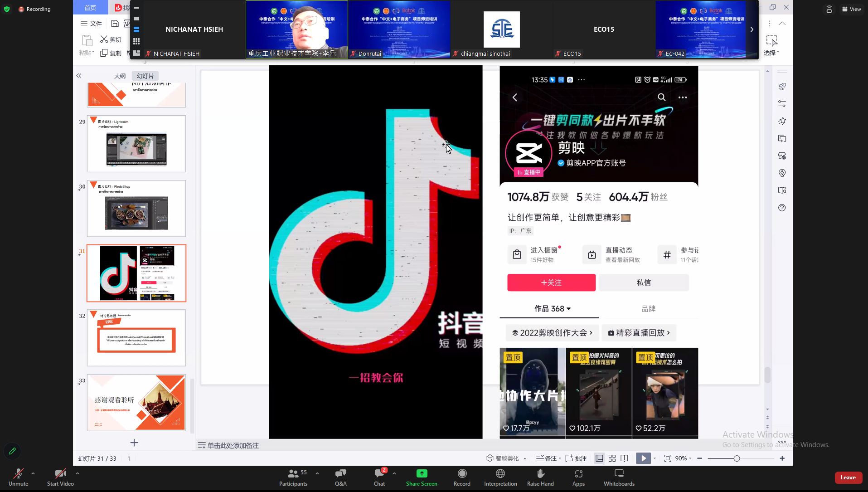Viewport: 868px width, 492px height.
Task: Add a new slide with plus button
Action: tap(134, 443)
